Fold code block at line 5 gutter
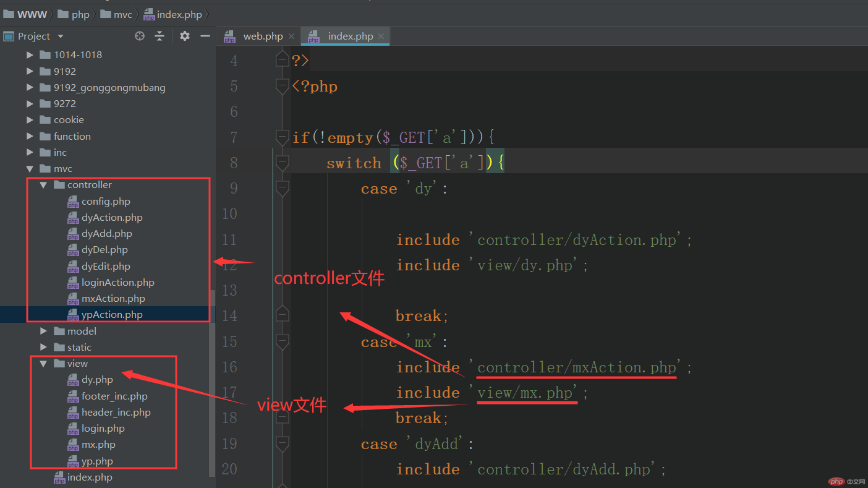Image resolution: width=868 pixels, height=488 pixels. click(x=283, y=86)
